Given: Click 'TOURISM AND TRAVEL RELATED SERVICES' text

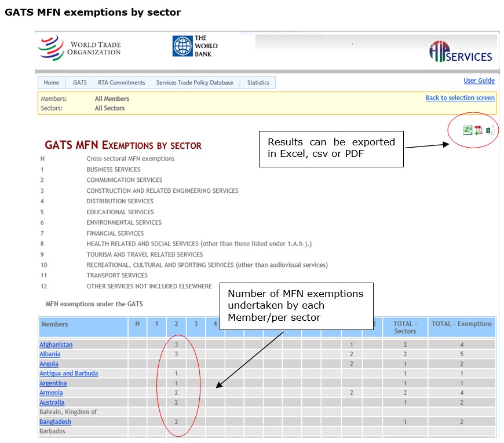Looking at the screenshot, I should (x=145, y=254).
